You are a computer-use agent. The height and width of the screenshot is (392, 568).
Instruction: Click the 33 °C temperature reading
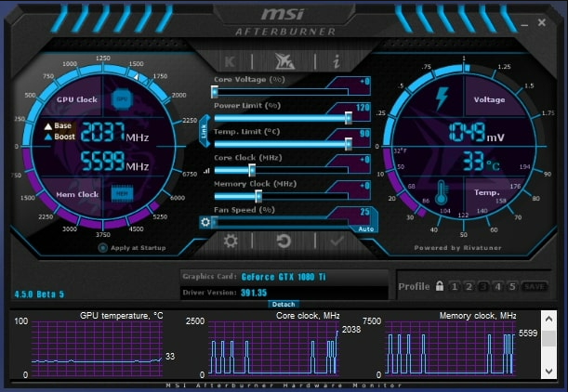pyautogui.click(x=481, y=162)
